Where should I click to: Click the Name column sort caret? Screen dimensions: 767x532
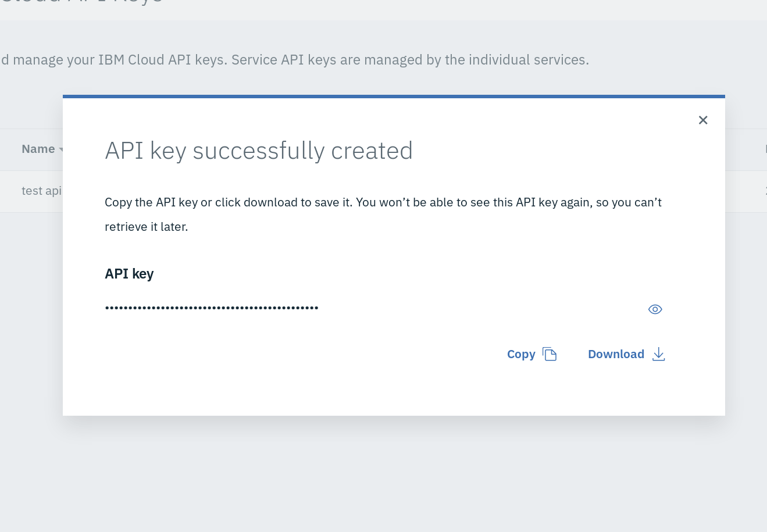coord(60,150)
